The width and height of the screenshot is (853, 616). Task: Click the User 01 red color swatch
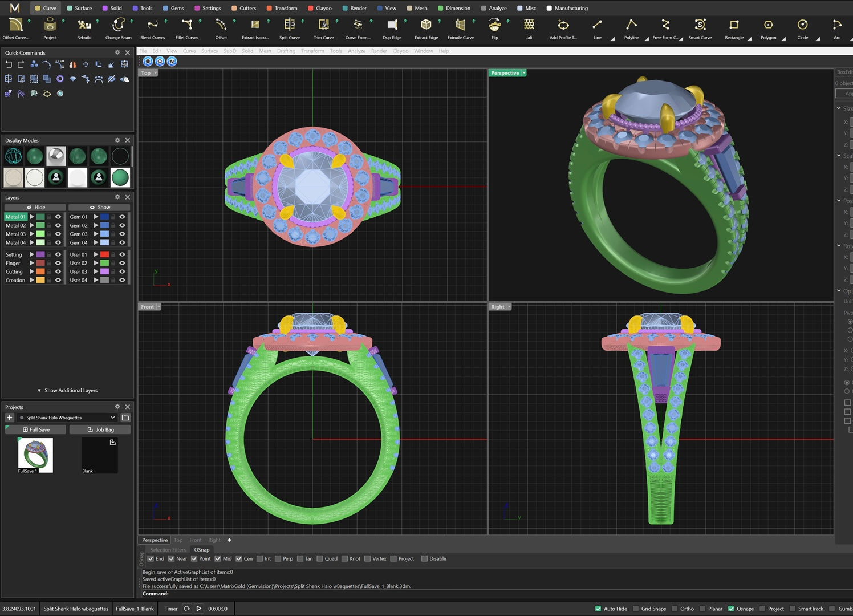coord(104,254)
